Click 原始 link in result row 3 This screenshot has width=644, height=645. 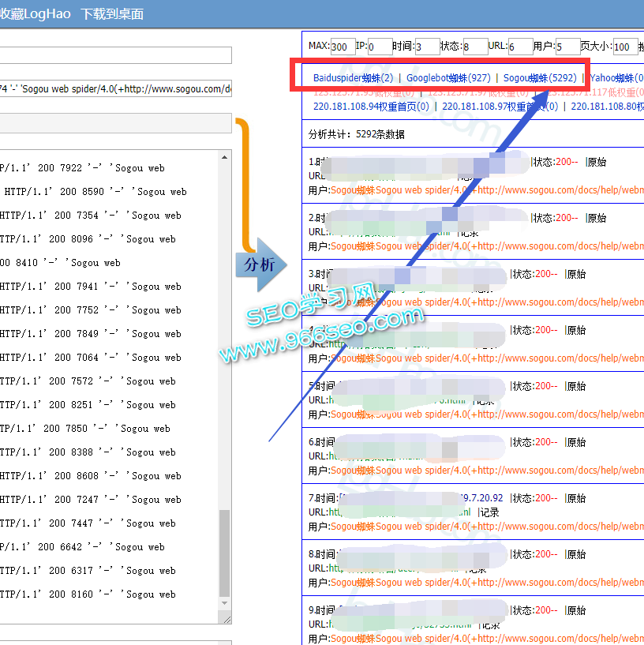576,274
